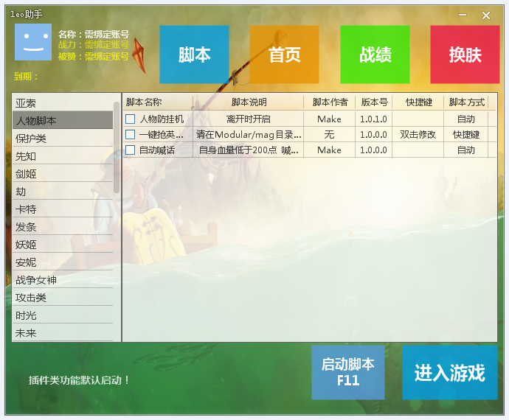Open the 换肤 skin changer
Screen dimensions: 509x420
465,55
